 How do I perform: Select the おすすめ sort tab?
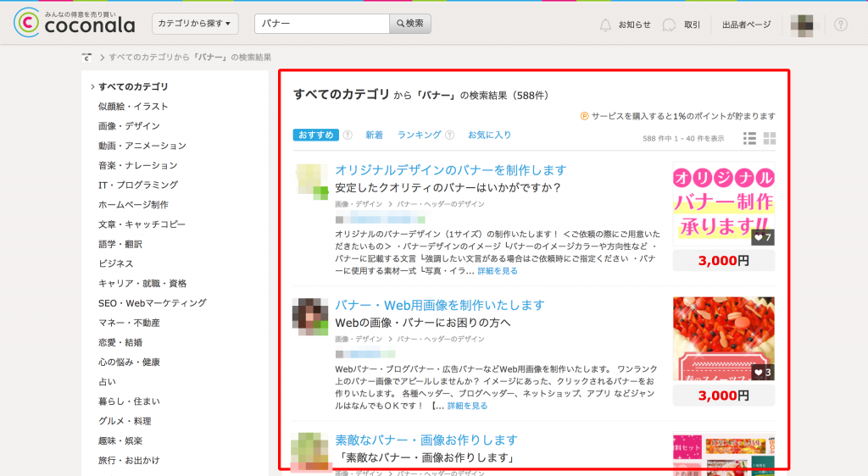[x=315, y=135]
